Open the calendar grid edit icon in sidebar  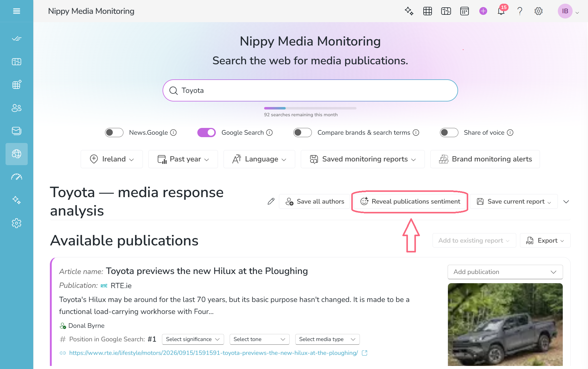pos(17,85)
